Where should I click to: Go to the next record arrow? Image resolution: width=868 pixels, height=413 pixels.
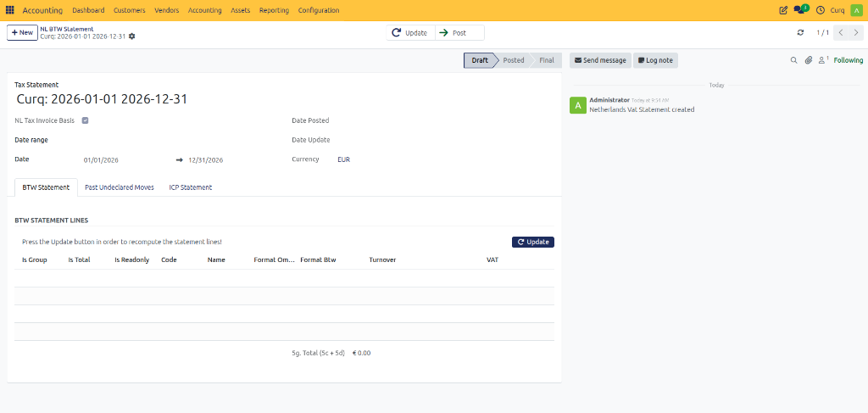[x=856, y=33]
